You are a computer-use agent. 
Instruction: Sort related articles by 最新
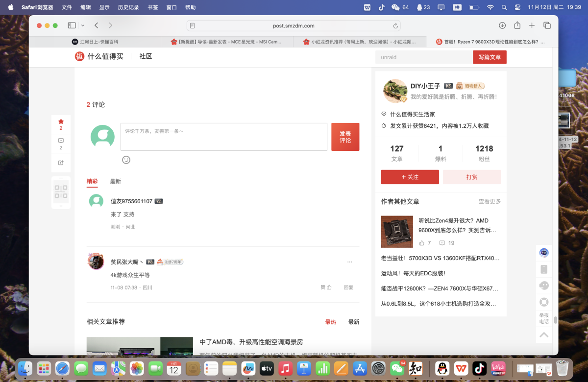click(354, 322)
